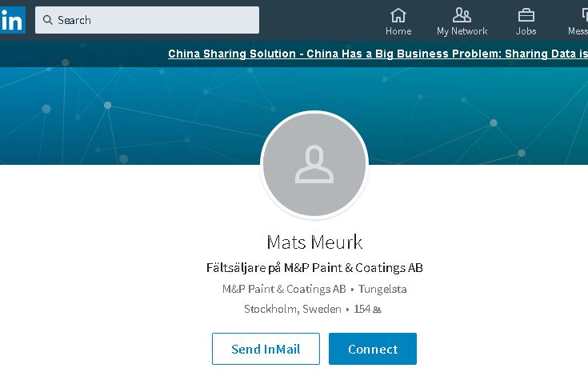Click the Connect button

click(373, 349)
